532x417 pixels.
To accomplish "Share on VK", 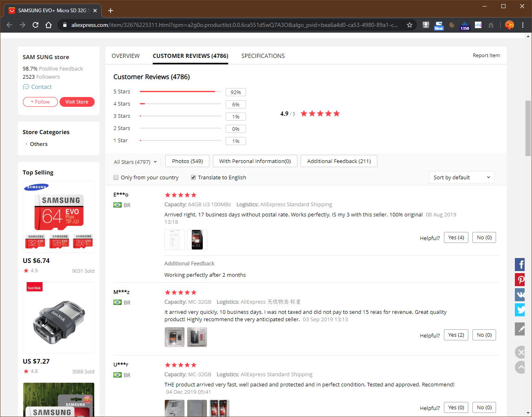I will click(520, 295).
